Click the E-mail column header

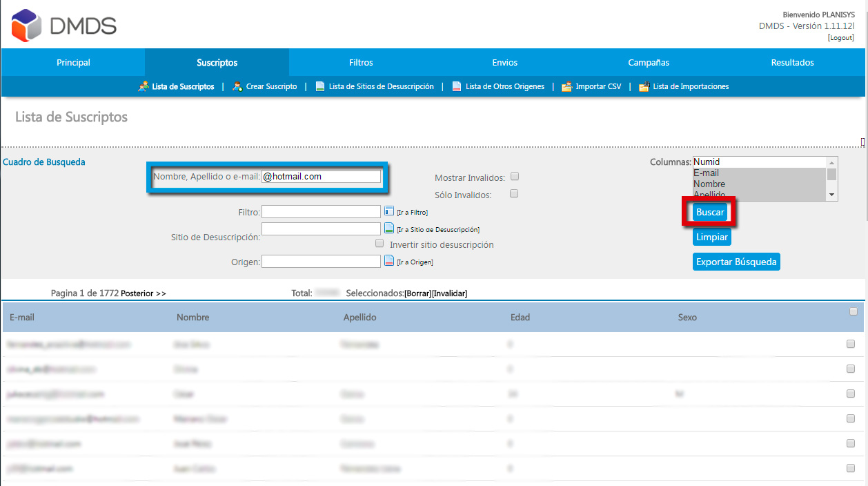tap(22, 318)
